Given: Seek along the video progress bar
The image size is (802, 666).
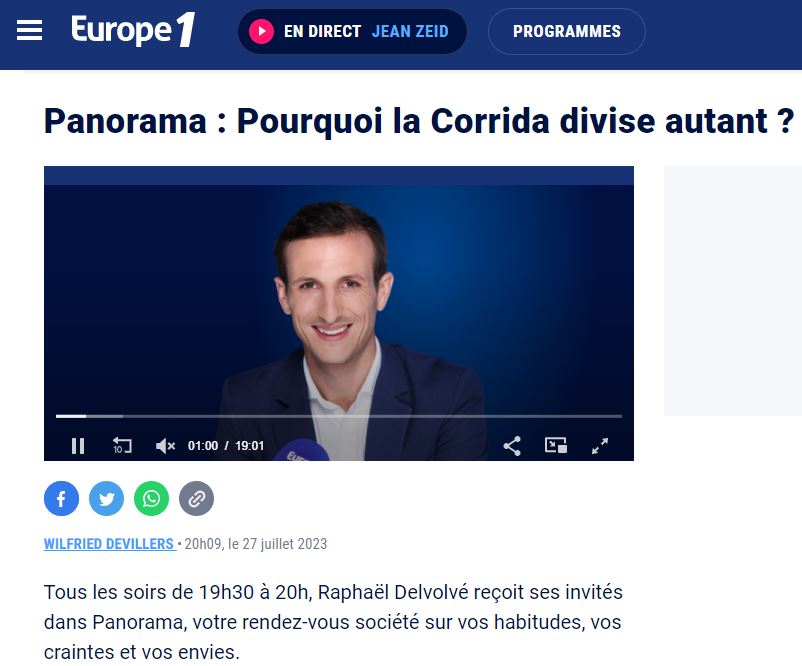Looking at the screenshot, I should [339, 416].
